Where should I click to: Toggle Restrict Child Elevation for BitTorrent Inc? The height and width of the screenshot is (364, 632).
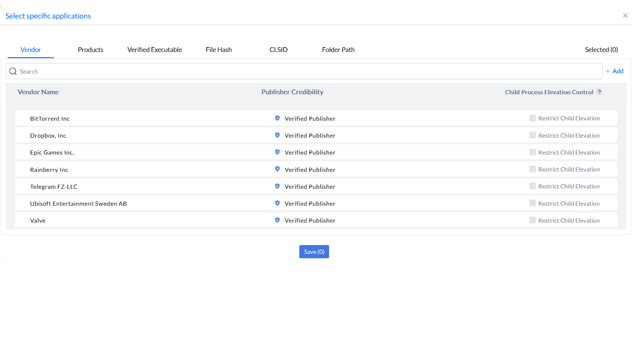(532, 118)
